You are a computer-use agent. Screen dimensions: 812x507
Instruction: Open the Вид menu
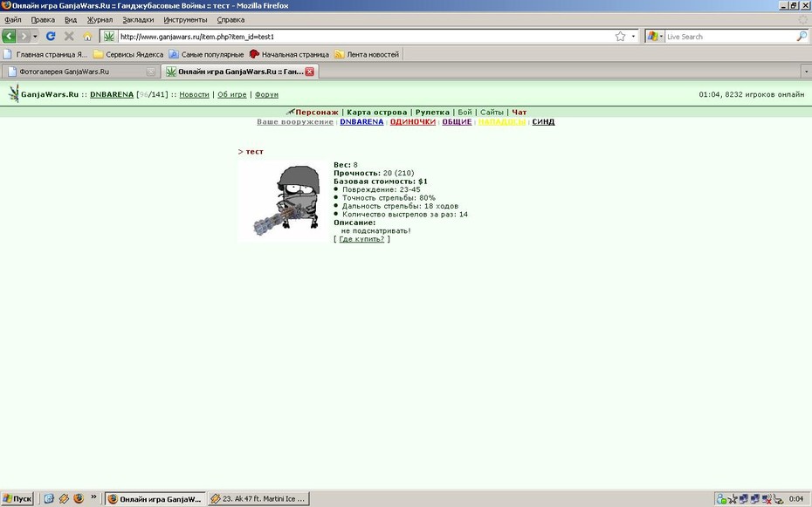pos(71,20)
